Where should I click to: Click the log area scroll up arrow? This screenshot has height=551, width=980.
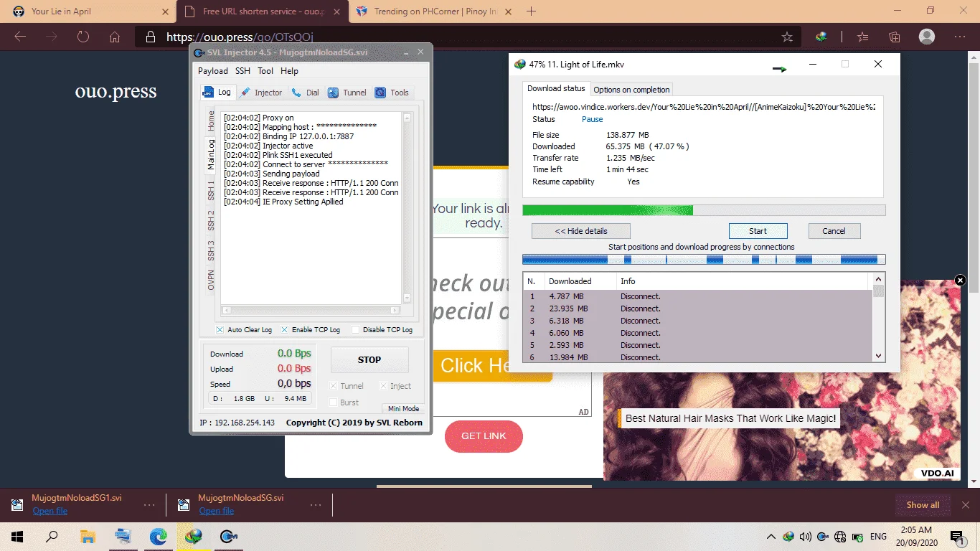tap(407, 118)
